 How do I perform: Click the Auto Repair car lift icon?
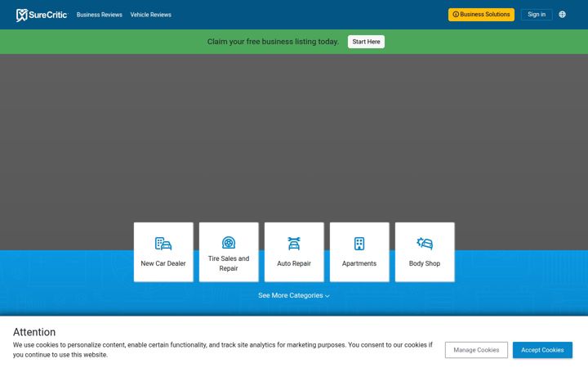pos(294,244)
